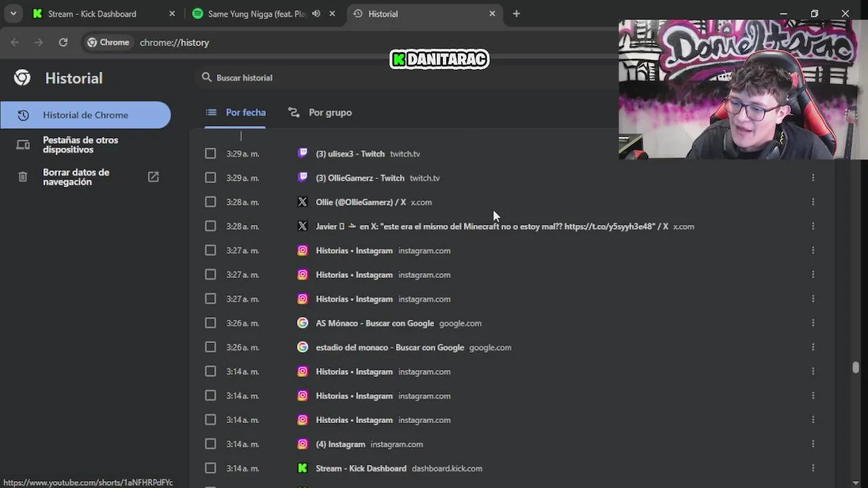
Task: Click Instagram favicon of (4) Instagram entry
Action: (302, 444)
